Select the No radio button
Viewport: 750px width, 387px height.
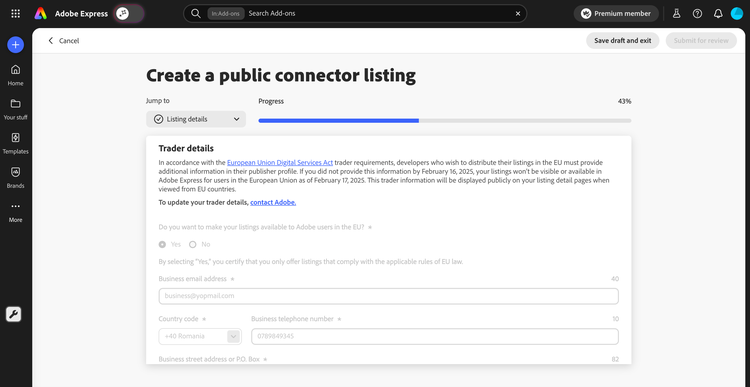pos(193,244)
